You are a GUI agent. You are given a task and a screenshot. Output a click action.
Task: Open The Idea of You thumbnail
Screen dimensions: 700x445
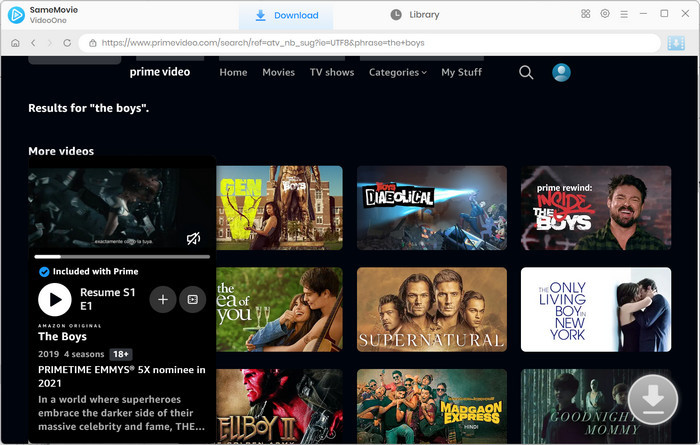point(279,309)
